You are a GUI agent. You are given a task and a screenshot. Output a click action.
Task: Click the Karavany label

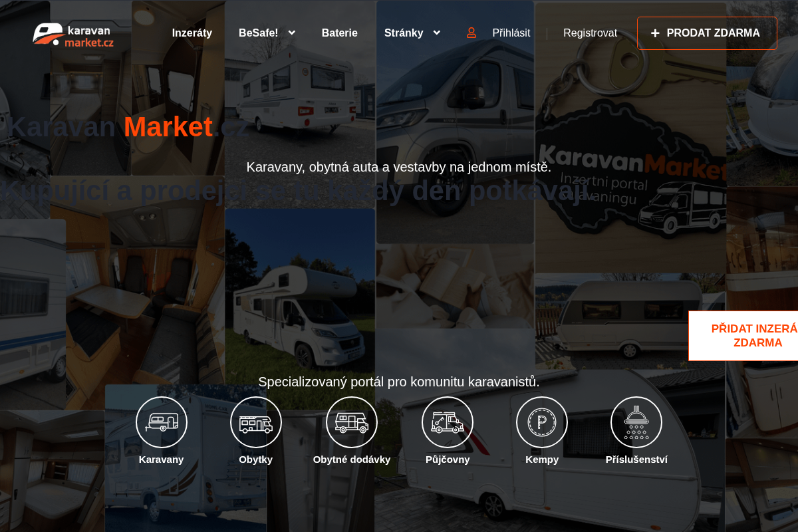[161, 460]
